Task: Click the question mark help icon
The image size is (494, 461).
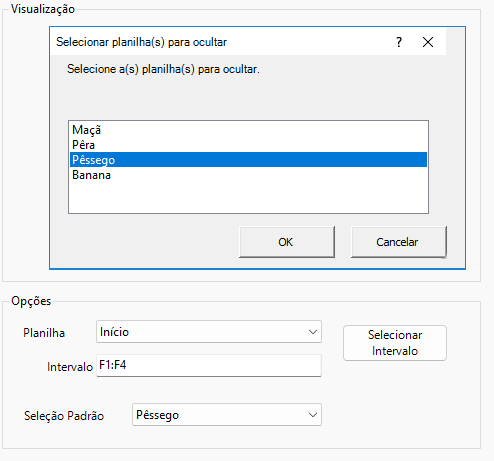Action: tap(399, 42)
